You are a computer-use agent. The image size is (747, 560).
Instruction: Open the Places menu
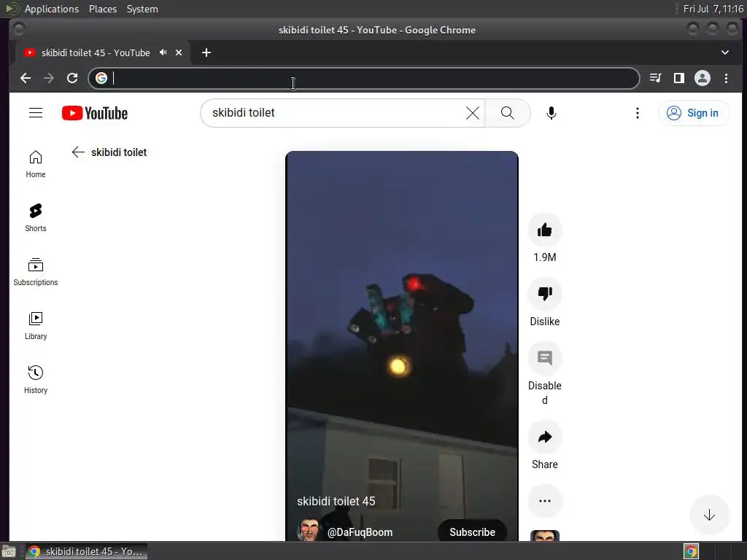102,9
